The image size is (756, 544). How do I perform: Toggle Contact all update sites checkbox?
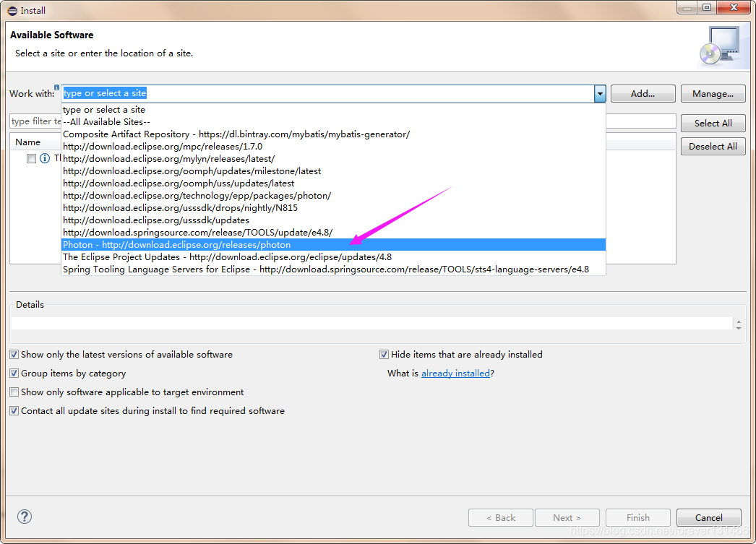tap(14, 411)
